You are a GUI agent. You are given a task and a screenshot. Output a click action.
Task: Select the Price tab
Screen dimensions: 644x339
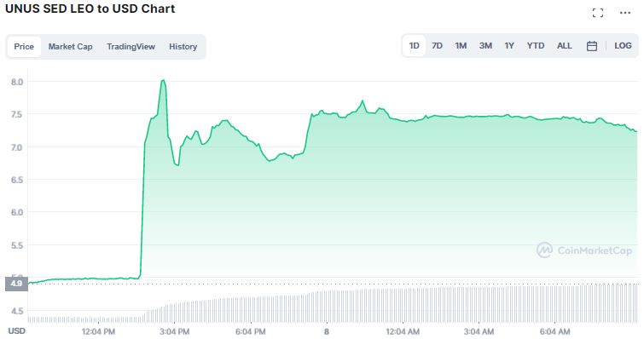[24, 46]
